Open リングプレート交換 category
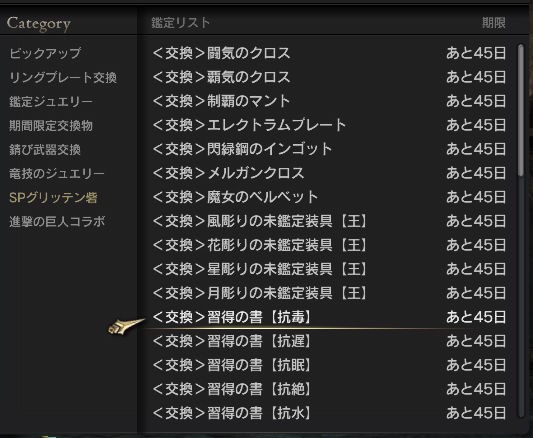Viewport: 533px width, 438px height. pyautogui.click(x=63, y=77)
